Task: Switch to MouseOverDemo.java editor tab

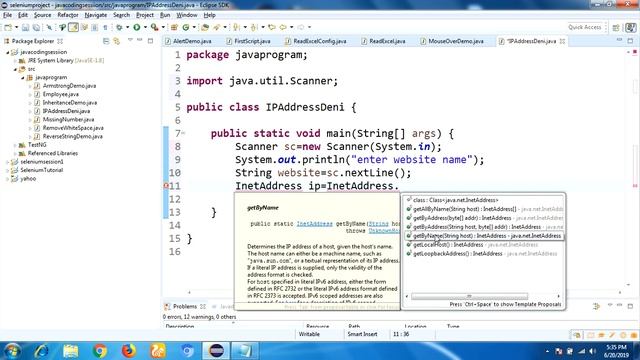Action: point(456,41)
